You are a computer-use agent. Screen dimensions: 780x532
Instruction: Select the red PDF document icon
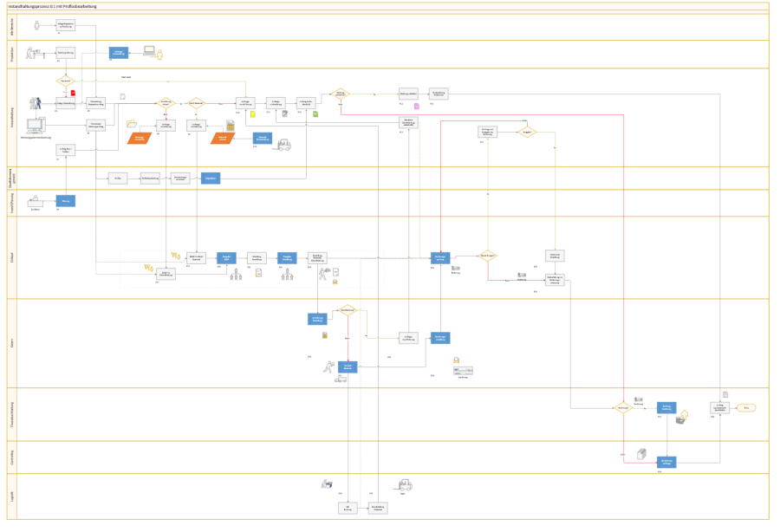[x=73, y=93]
